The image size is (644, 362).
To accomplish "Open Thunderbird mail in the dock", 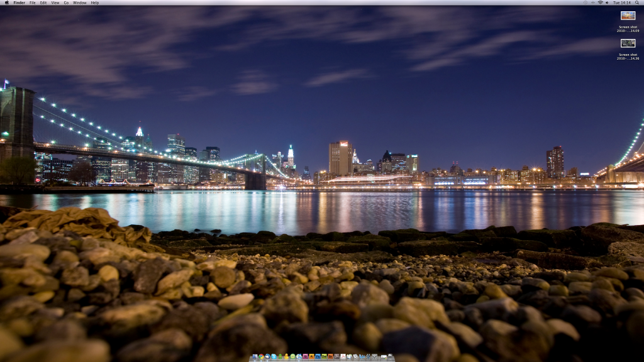I will click(267, 356).
